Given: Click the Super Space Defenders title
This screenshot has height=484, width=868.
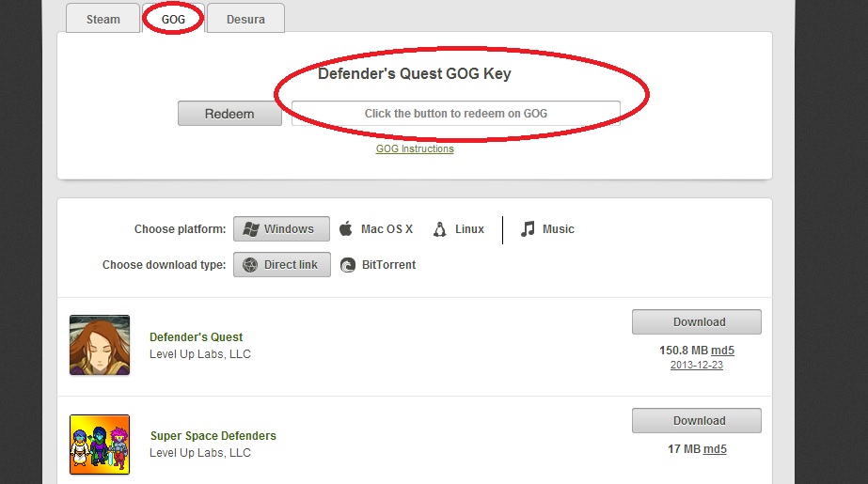Looking at the screenshot, I should (x=213, y=436).
